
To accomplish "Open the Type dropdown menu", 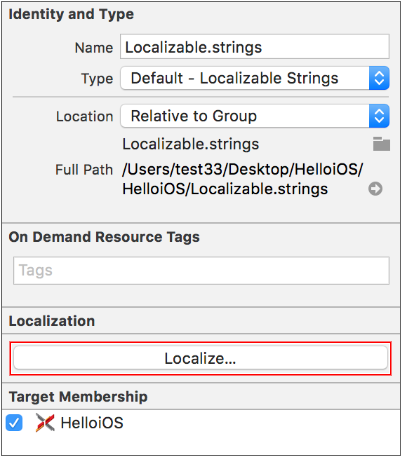I will coord(255,78).
